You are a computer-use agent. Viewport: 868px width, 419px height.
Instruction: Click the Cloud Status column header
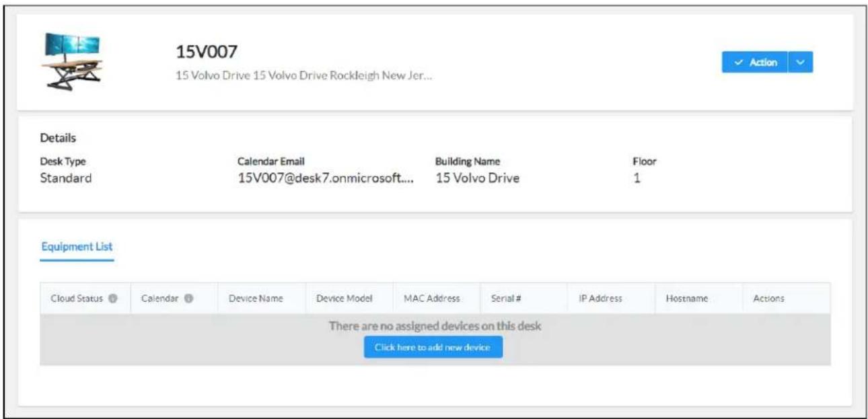(85, 299)
